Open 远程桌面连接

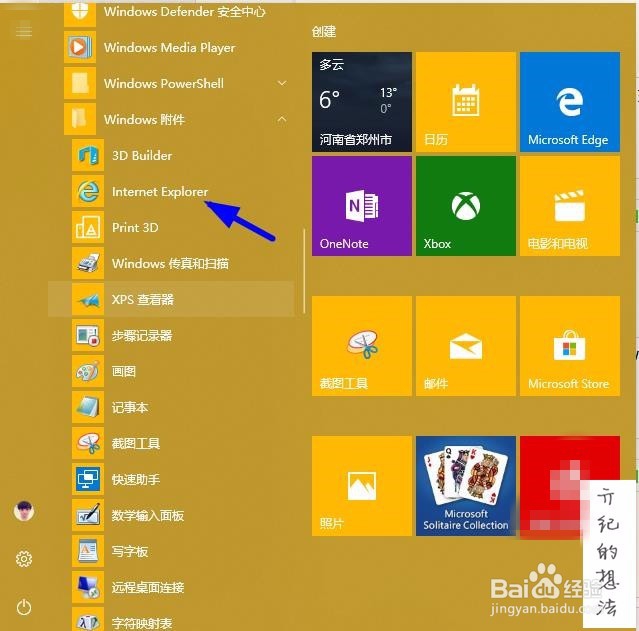coord(171,587)
